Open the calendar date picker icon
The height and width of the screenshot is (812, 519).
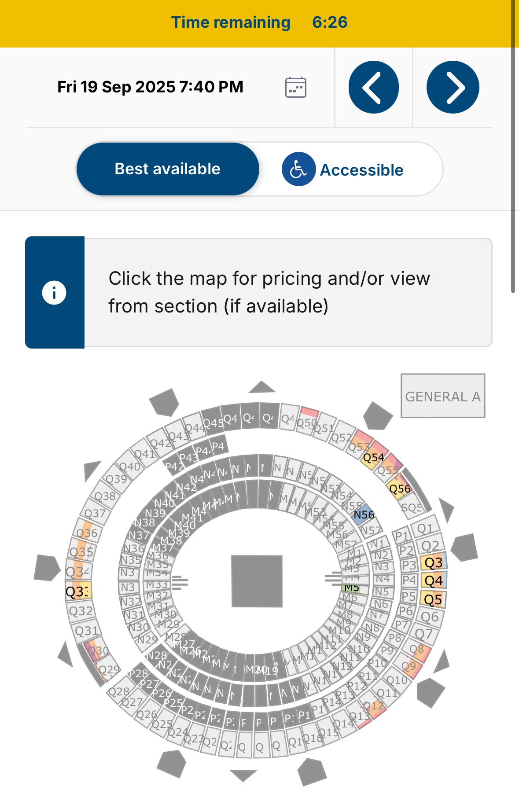[295, 87]
